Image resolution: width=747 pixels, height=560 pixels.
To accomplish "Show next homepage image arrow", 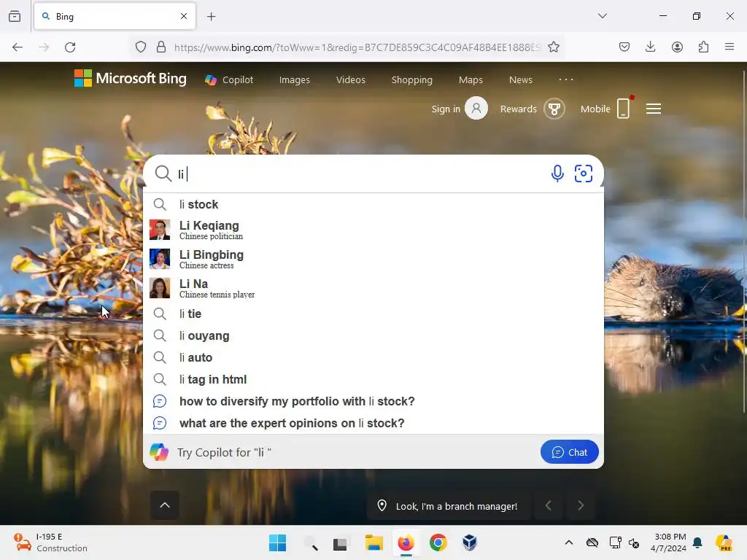I will click(x=580, y=505).
